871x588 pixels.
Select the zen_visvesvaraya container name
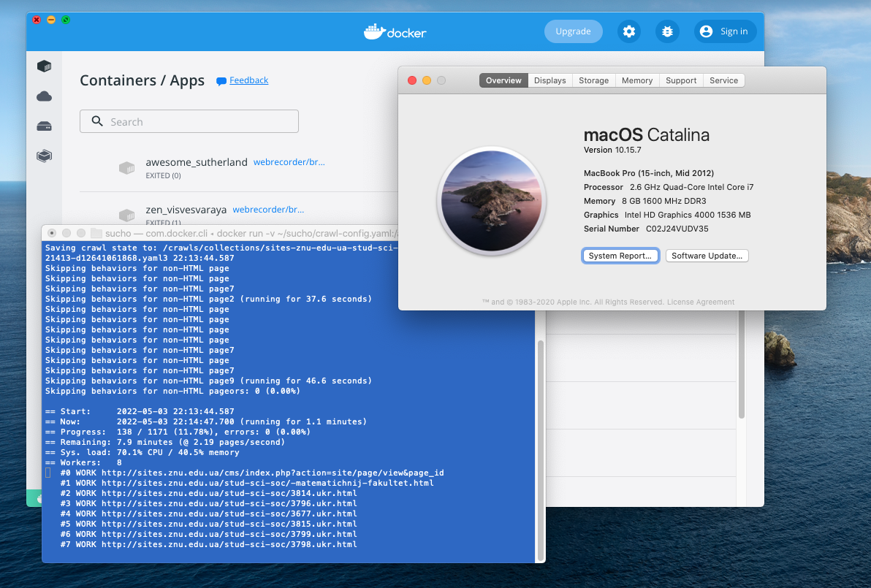186,210
